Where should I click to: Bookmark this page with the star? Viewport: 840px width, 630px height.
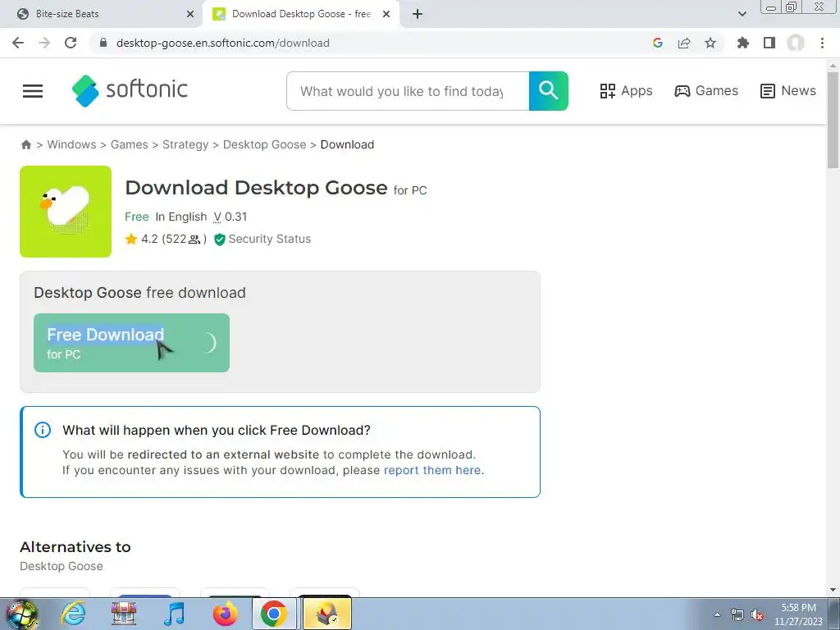(710, 43)
